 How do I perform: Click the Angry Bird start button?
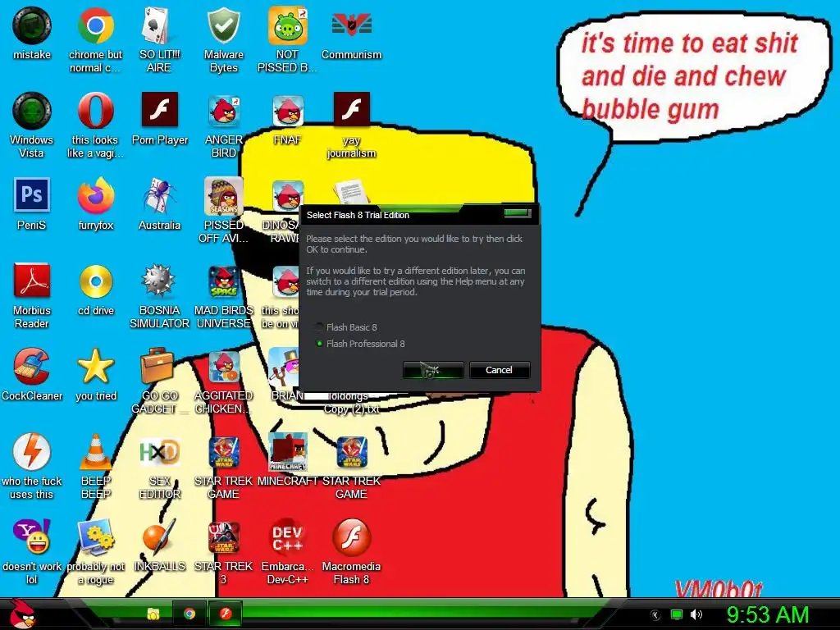point(21,614)
